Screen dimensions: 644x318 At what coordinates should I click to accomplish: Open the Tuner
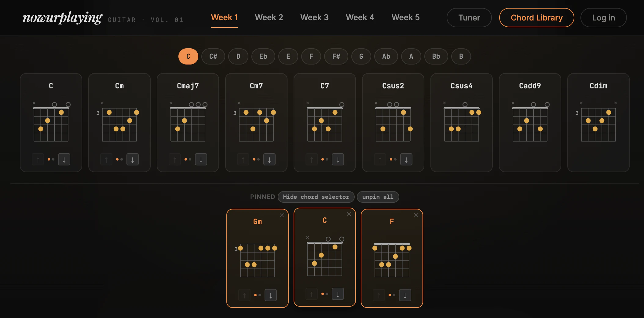(469, 17)
